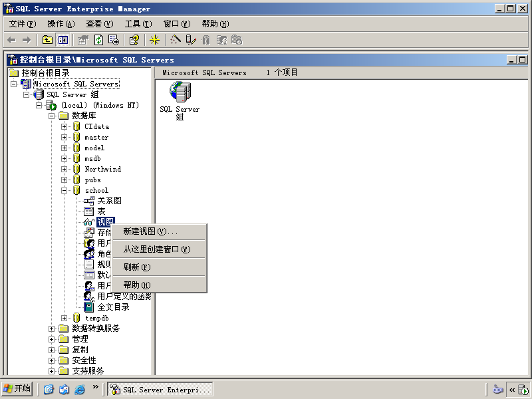Click the SQL Server service tray icon
This screenshot has width=532, height=399.
coord(523,390)
